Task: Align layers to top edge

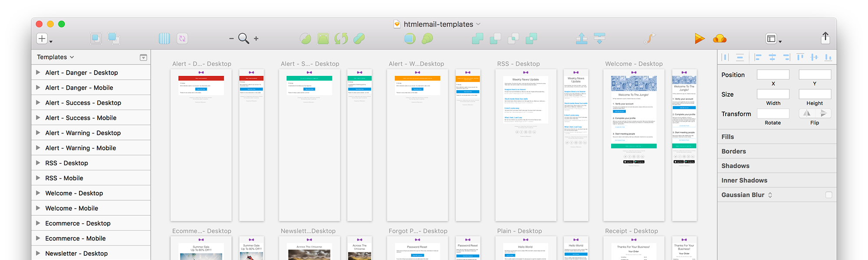Action: (x=800, y=57)
